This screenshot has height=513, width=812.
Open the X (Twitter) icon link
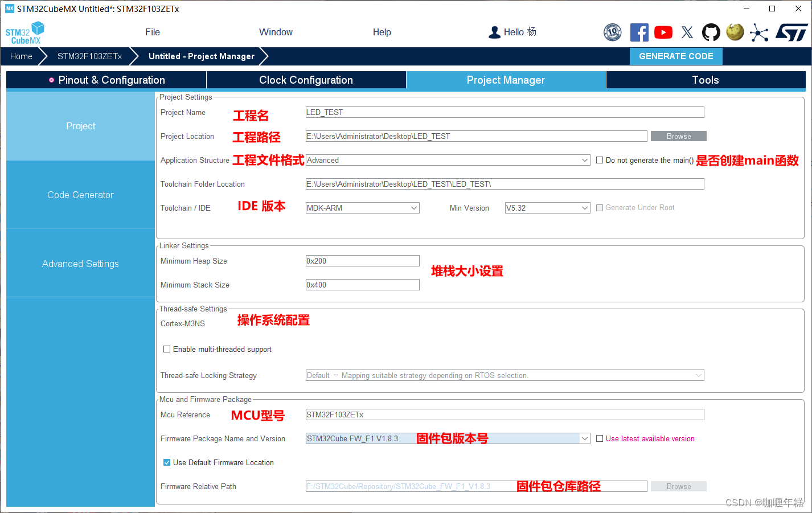click(x=687, y=32)
